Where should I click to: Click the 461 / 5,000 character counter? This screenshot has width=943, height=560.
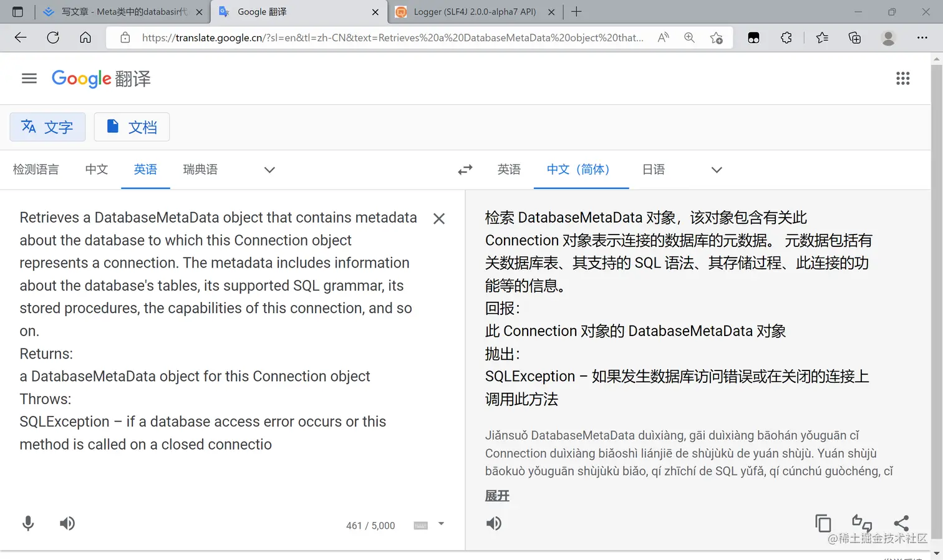pyautogui.click(x=370, y=526)
